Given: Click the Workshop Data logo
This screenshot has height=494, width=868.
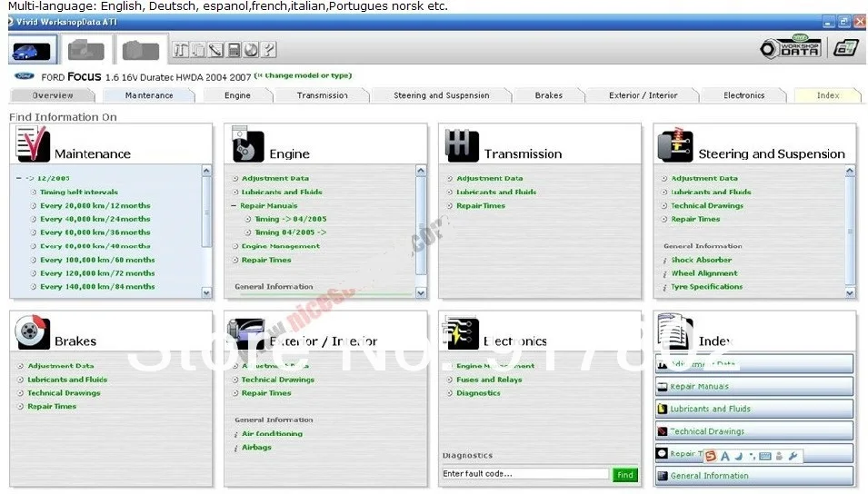Looking at the screenshot, I should [x=791, y=47].
